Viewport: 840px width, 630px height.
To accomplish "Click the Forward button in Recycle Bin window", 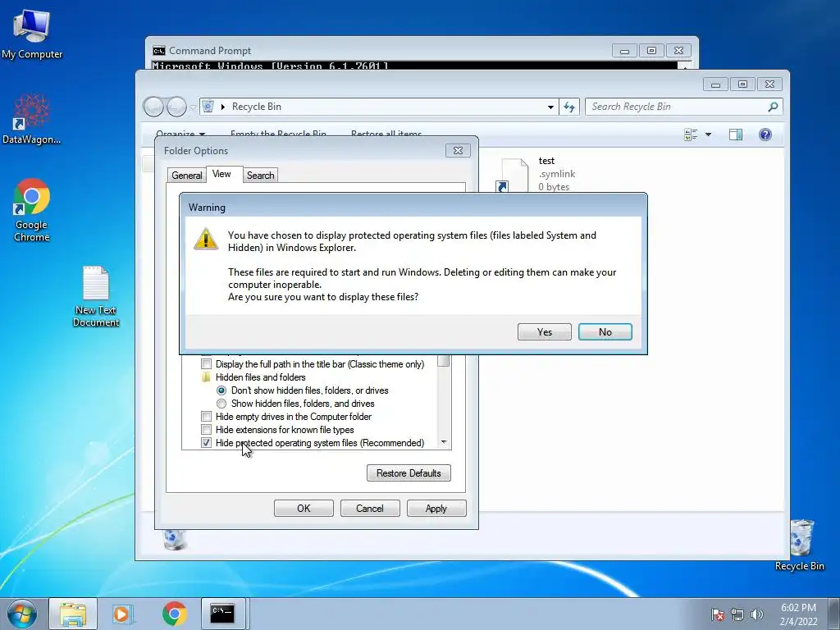I will coord(176,107).
